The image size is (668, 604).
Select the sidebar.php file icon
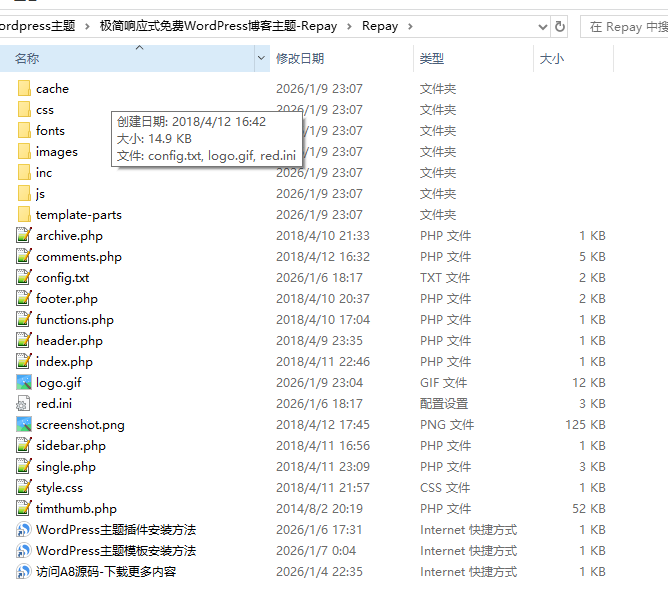pyautogui.click(x=24, y=446)
